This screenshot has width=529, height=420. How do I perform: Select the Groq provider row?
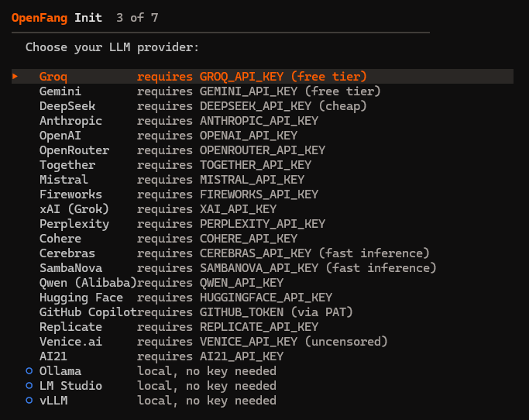click(263, 77)
